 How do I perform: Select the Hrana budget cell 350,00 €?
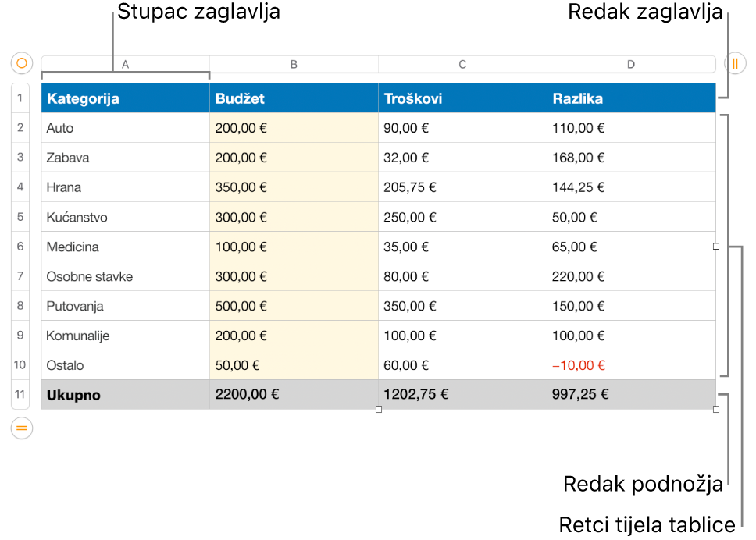(x=294, y=187)
